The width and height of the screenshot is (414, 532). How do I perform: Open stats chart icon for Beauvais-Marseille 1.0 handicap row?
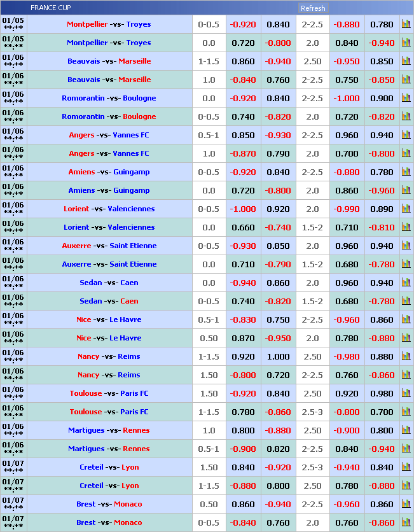tap(406, 80)
